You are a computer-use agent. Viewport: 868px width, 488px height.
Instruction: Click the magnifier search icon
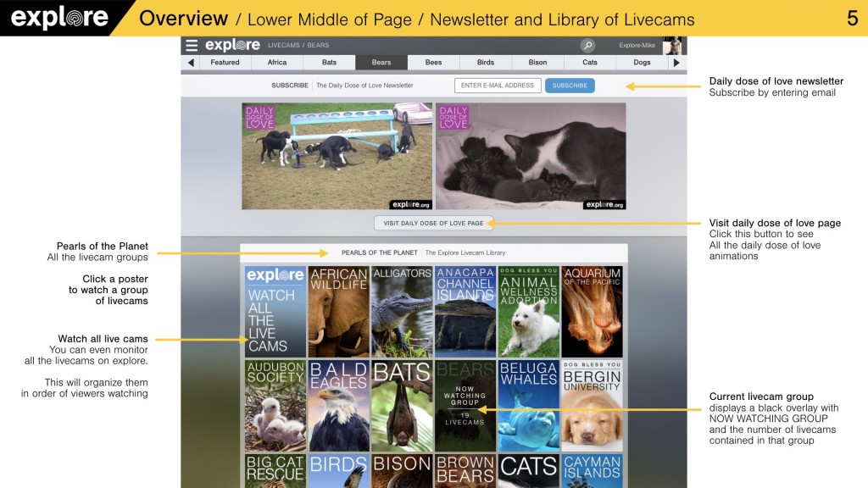click(x=587, y=46)
